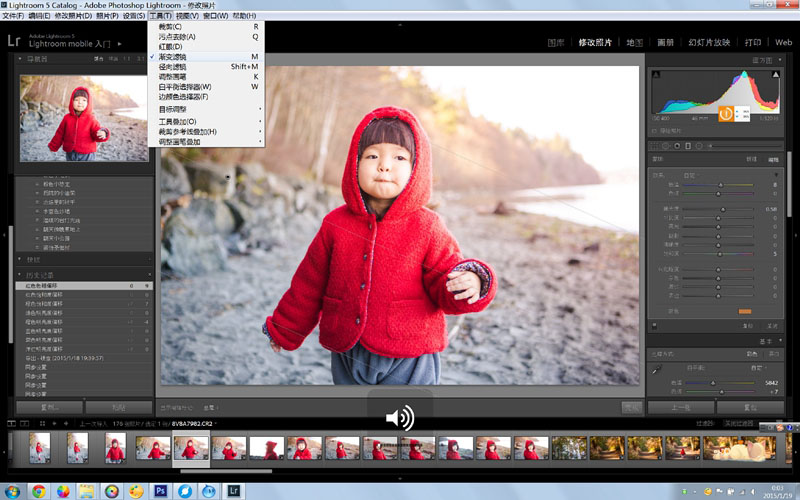Collapse the navigator panel triangle
Image resolution: width=800 pixels, height=500 pixels.
click(x=20, y=59)
